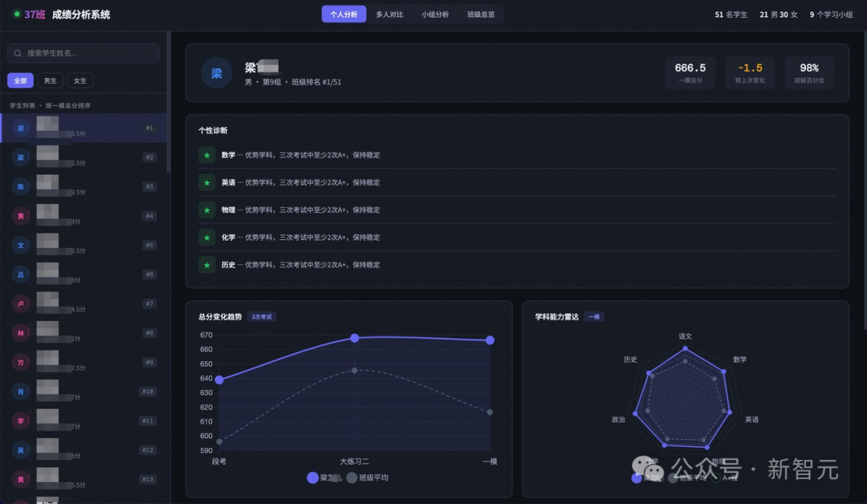The image size is (867, 504).
Task: Switch to the 多人对比 tab
Action: [389, 14]
